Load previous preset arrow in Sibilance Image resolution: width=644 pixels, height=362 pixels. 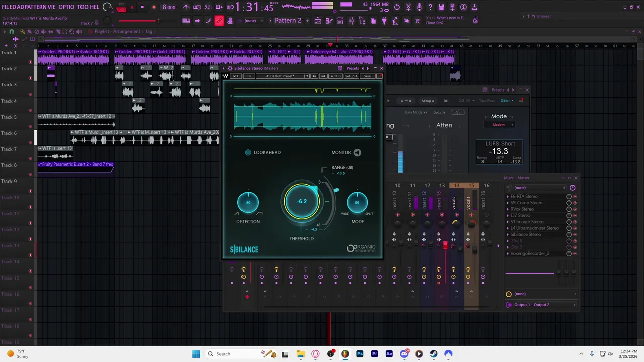[x=314, y=76]
